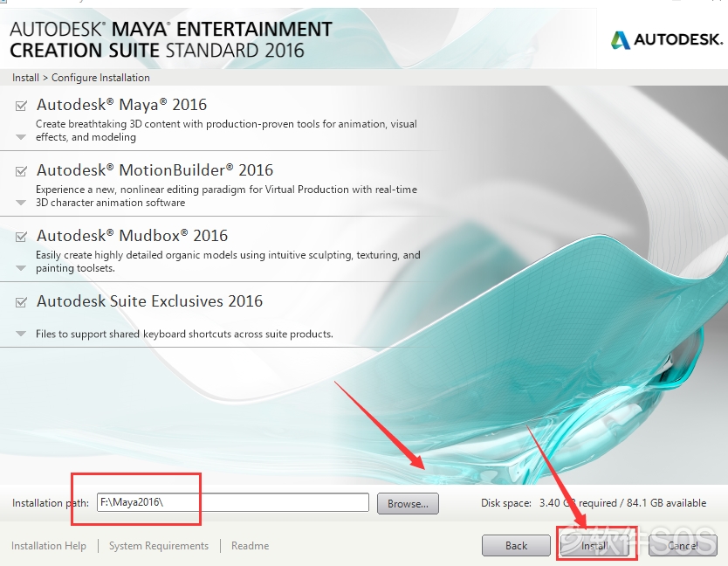The width and height of the screenshot is (728, 566).
Task: Expand Maya 2016 configuration arrow
Action: 21,137
